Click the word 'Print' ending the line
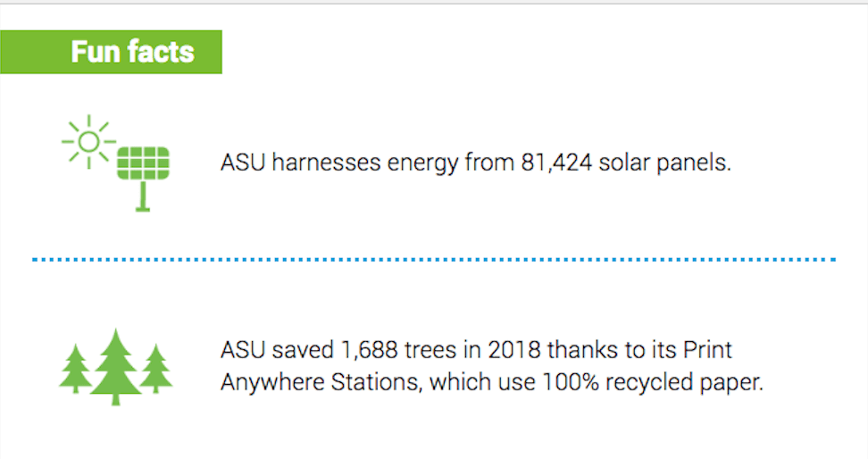The height and width of the screenshot is (459, 868). [x=707, y=350]
